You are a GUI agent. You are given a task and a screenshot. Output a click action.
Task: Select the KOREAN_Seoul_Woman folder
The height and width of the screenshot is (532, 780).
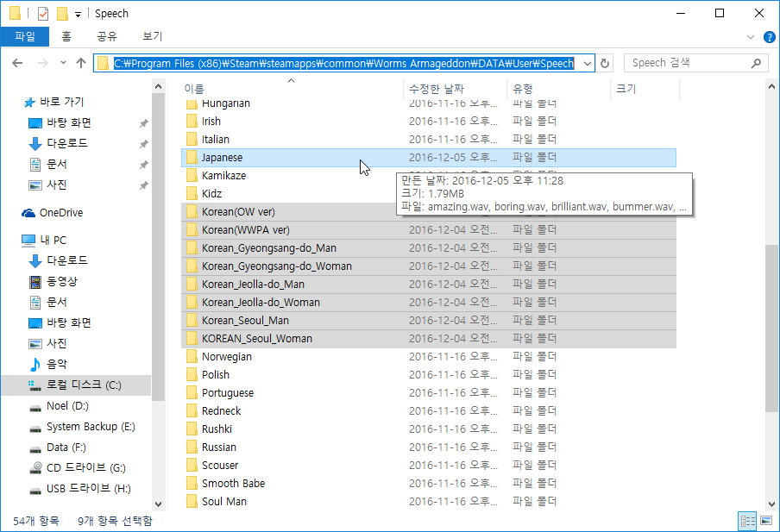[428, 339]
